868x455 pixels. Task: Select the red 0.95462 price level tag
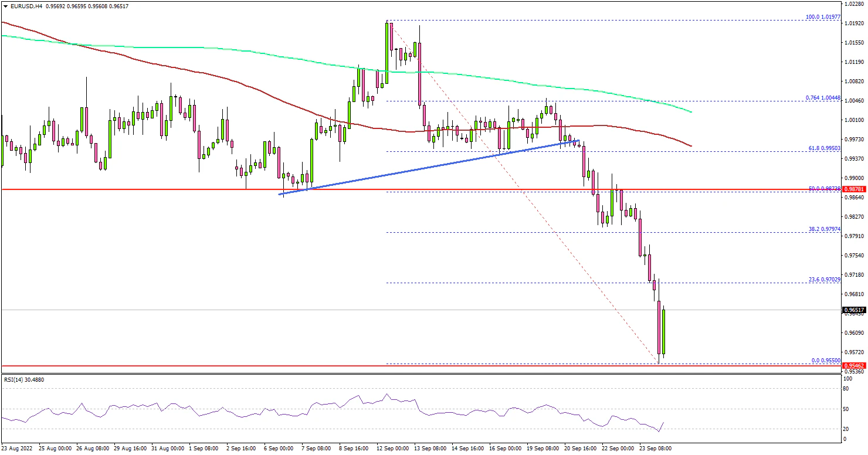coord(855,366)
